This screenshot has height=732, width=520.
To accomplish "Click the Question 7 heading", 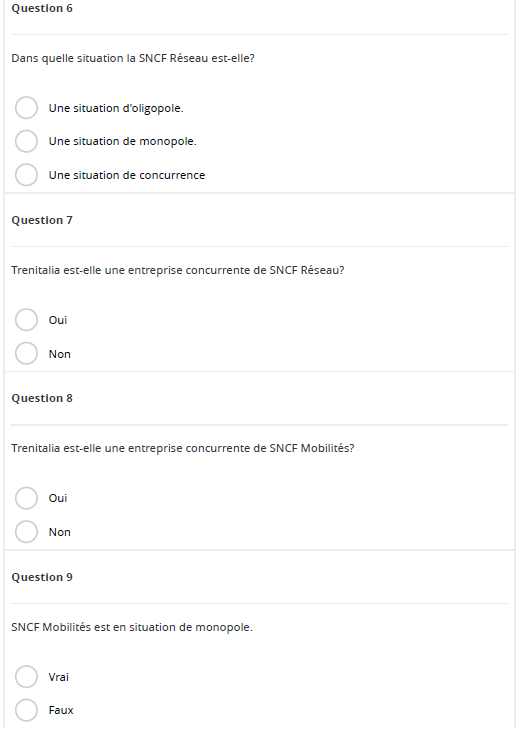I will tap(42, 220).
